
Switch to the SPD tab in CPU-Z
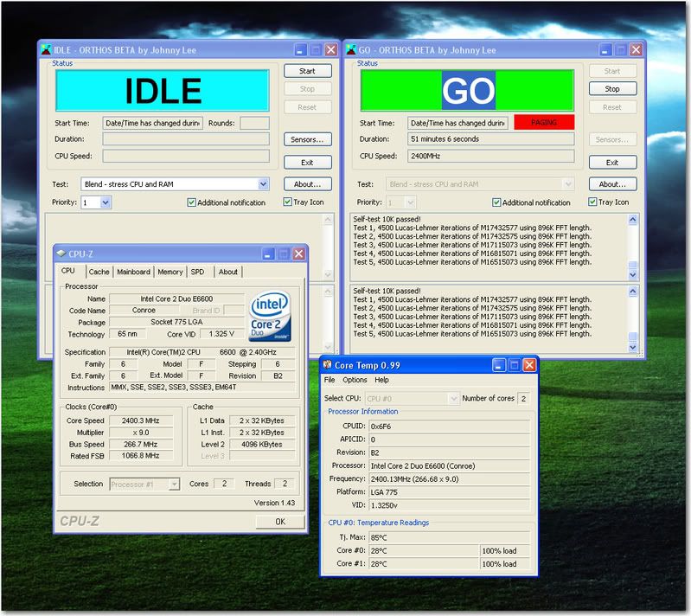coord(197,272)
